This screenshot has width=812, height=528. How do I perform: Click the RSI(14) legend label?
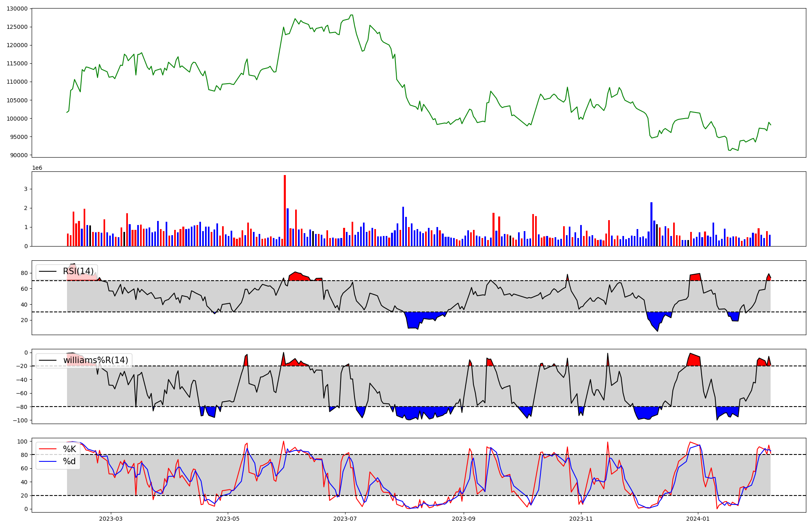pos(78,271)
